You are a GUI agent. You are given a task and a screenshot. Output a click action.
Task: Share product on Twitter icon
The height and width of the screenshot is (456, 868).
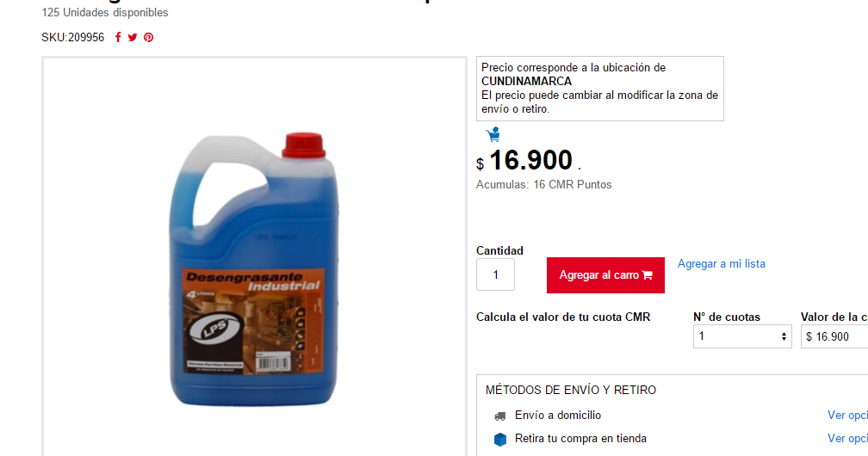click(133, 37)
